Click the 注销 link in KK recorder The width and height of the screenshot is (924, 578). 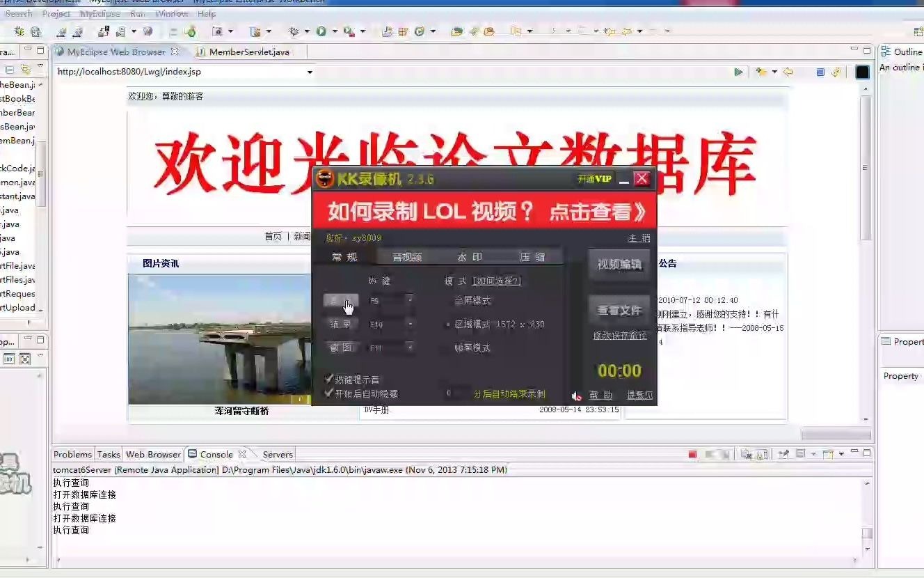(x=639, y=238)
